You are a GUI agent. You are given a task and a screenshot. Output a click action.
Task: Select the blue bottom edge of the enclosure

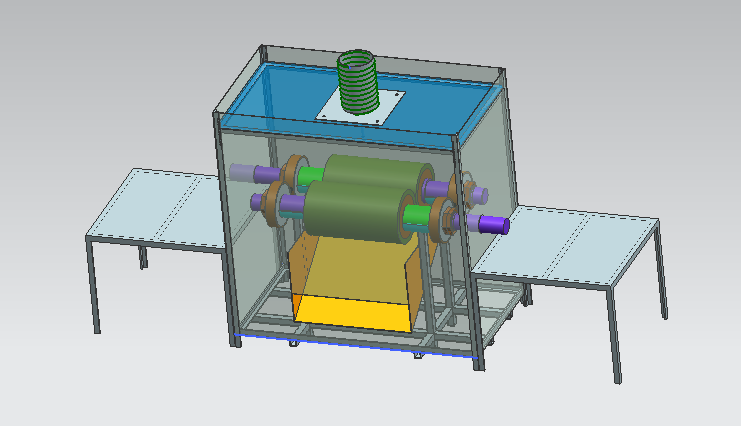pyautogui.click(x=350, y=344)
